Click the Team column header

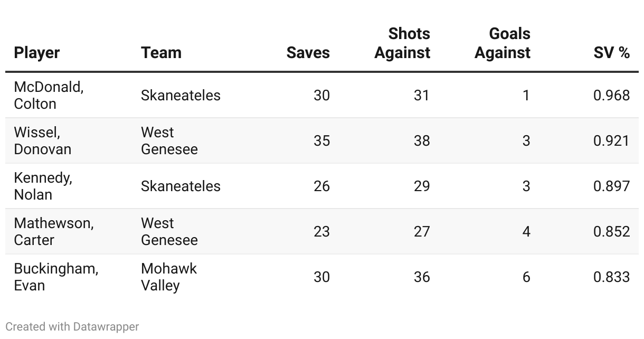(x=161, y=53)
